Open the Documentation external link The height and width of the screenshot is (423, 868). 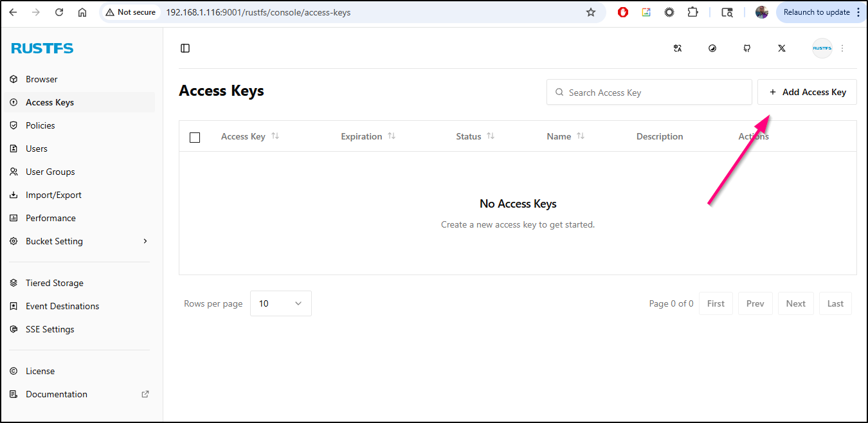click(57, 394)
